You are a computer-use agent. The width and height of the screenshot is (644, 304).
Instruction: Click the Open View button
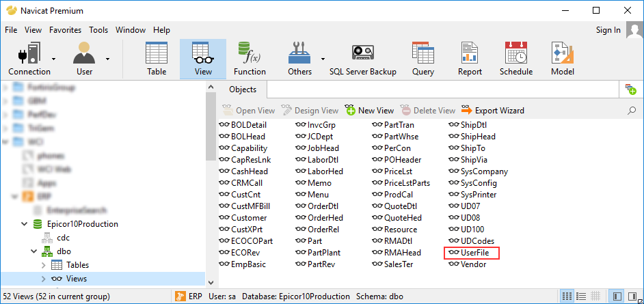click(x=248, y=111)
